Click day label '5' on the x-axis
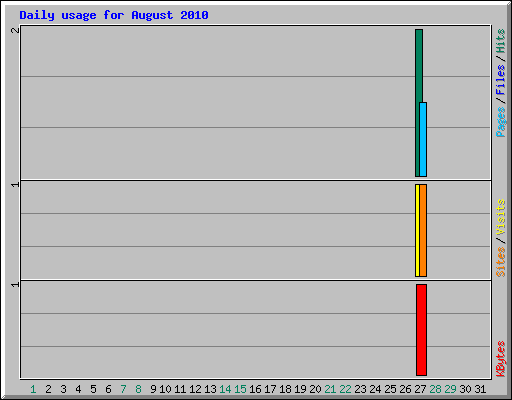This screenshot has height=400, width=512. click(93, 389)
